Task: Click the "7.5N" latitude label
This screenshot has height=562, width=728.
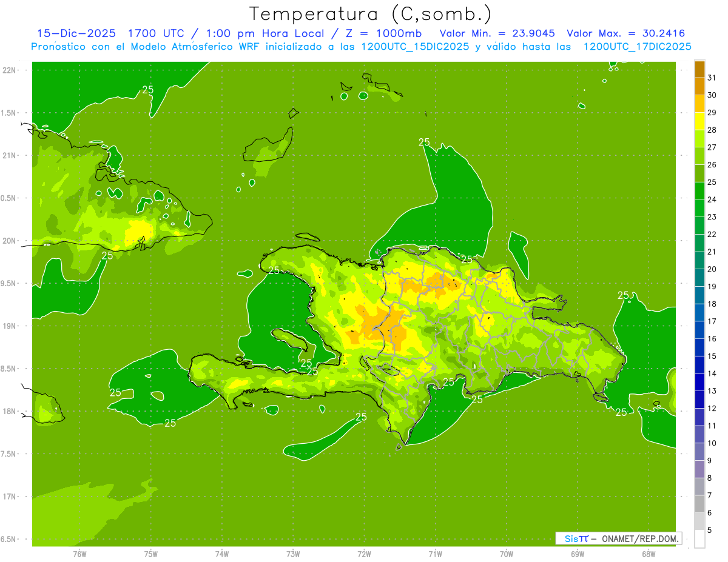Action: 9,454
